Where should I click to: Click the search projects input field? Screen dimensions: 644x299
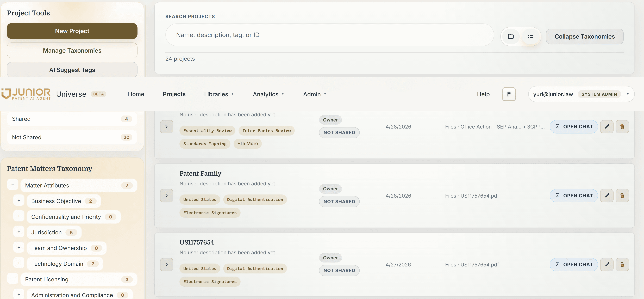coord(329,35)
